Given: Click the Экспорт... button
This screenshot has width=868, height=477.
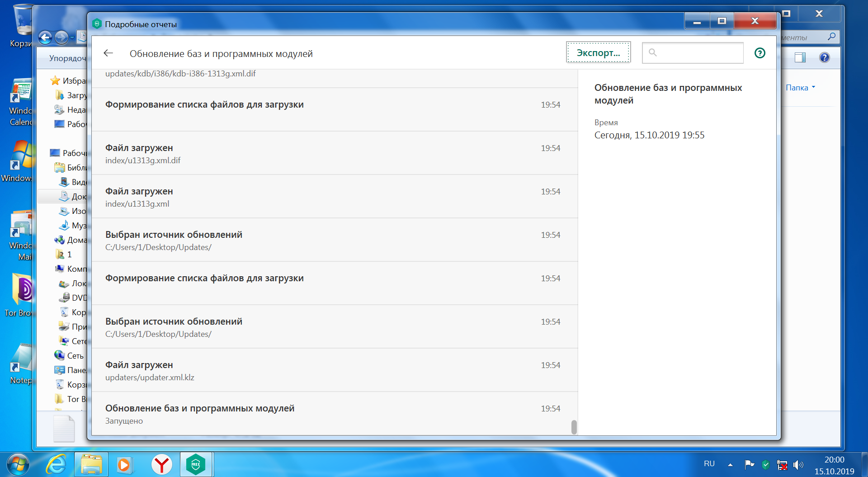Looking at the screenshot, I should (598, 52).
